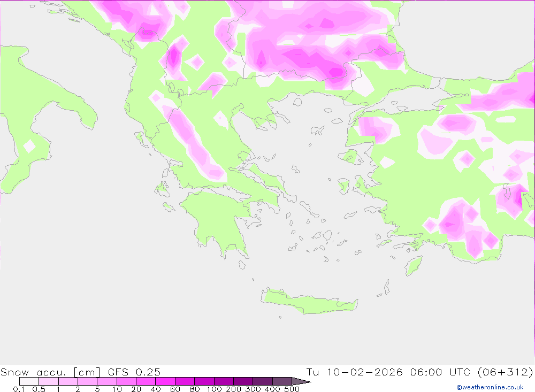
Task: Click the 'GFS 0.25' model label
Action: [x=134, y=372]
